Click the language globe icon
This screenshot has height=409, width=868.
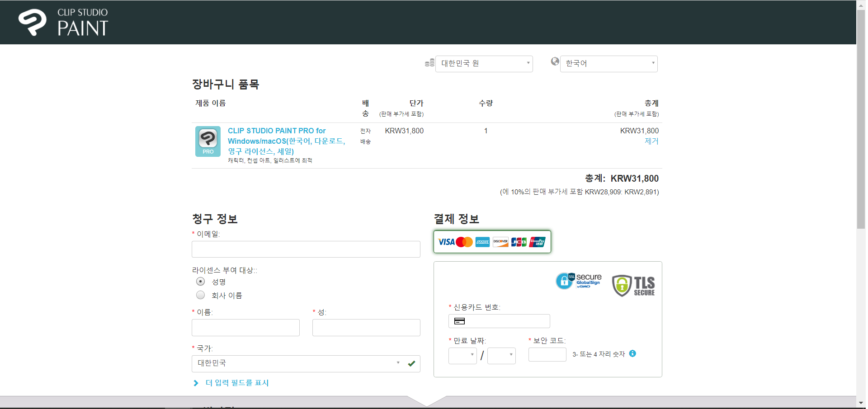[x=555, y=61]
